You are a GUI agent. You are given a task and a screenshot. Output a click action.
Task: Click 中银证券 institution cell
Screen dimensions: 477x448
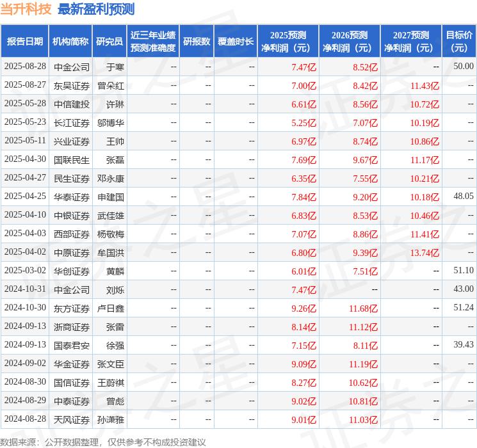point(72,216)
